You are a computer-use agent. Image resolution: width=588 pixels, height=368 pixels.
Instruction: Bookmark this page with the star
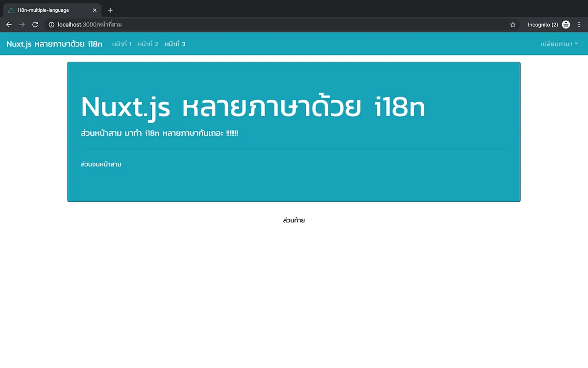[513, 25]
